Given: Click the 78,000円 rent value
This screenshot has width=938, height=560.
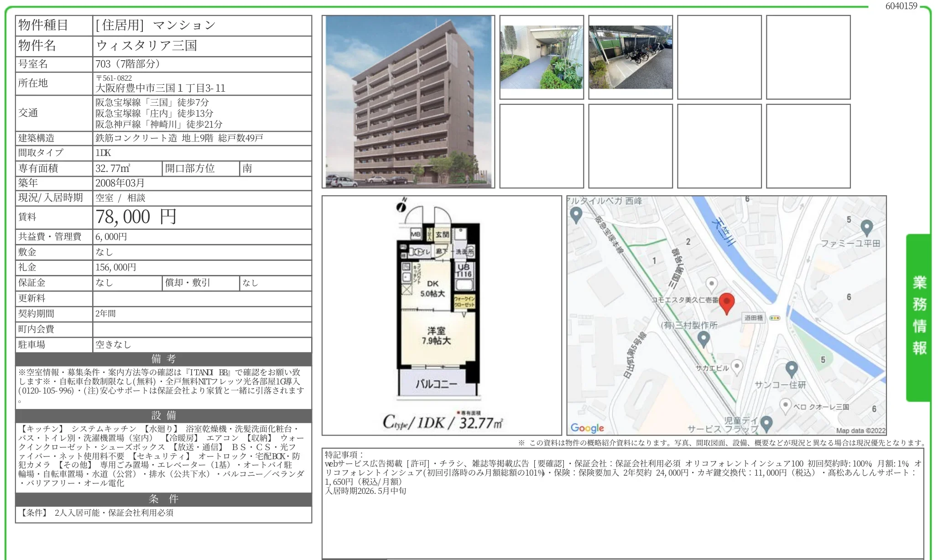Looking at the screenshot, I should pyautogui.click(x=136, y=217).
